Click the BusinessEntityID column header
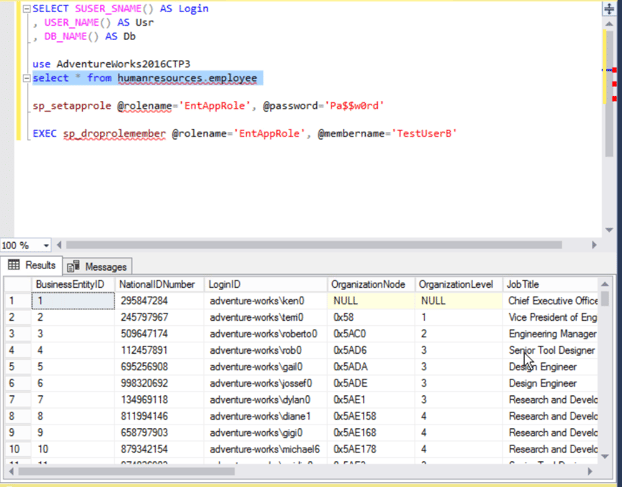This screenshot has height=487, width=622. [x=71, y=285]
